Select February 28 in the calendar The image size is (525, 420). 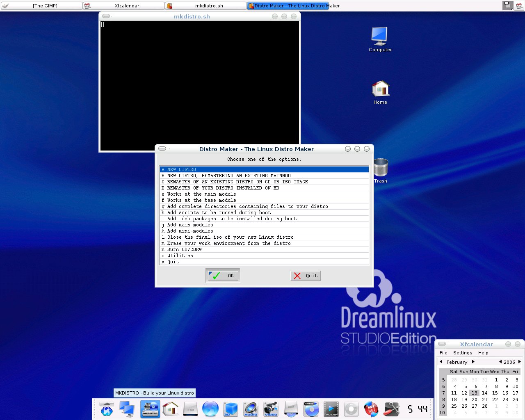tap(485, 406)
